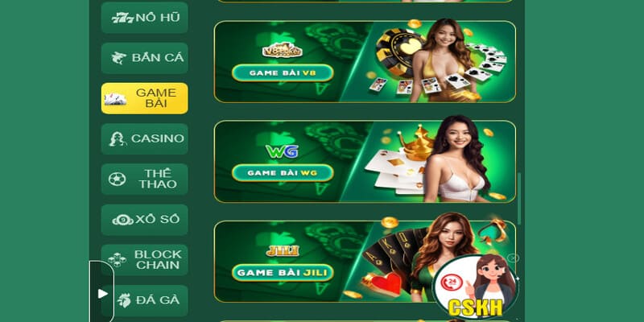Click the Game Bài V8 button
The height and width of the screenshot is (322, 644).
point(283,73)
